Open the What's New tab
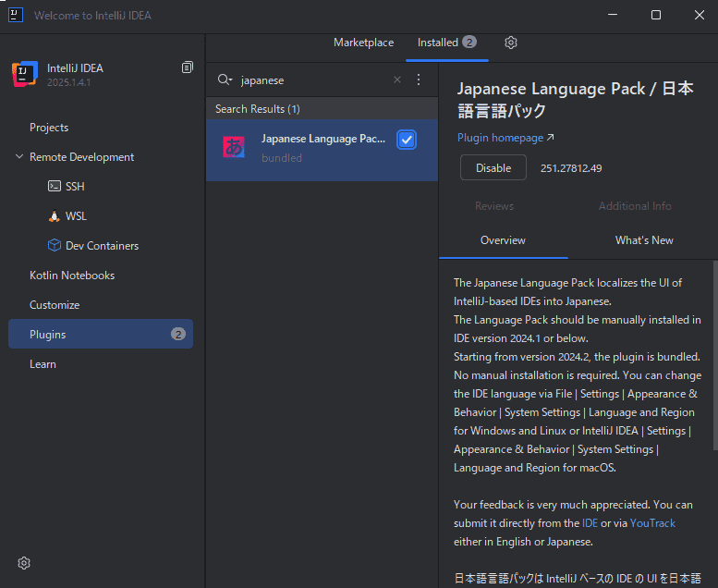The height and width of the screenshot is (588, 718). pyautogui.click(x=644, y=240)
